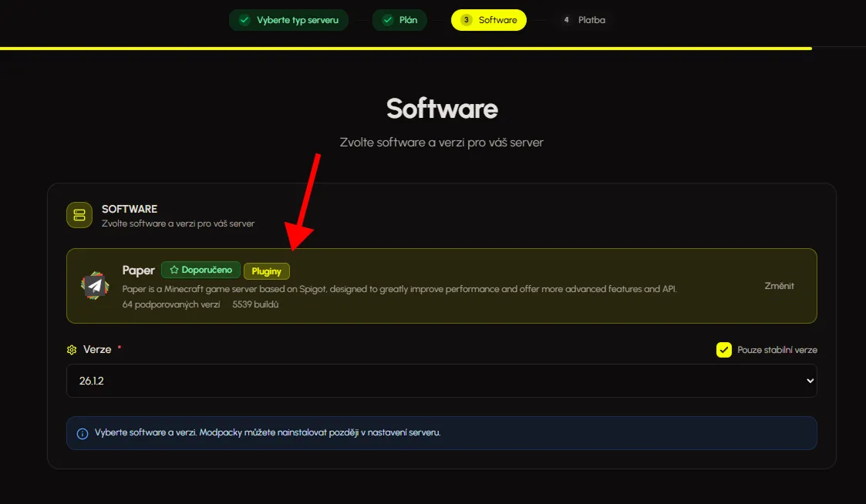
Task: Click the info icon in the blue notice
Action: pos(83,433)
